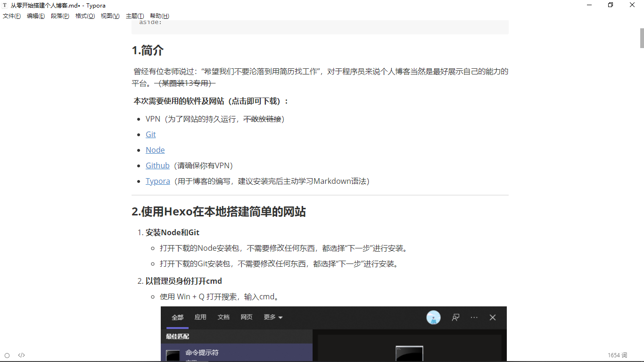Open the 主题(T) menu
Screen dimensions: 644x362
pyautogui.click(x=135, y=16)
